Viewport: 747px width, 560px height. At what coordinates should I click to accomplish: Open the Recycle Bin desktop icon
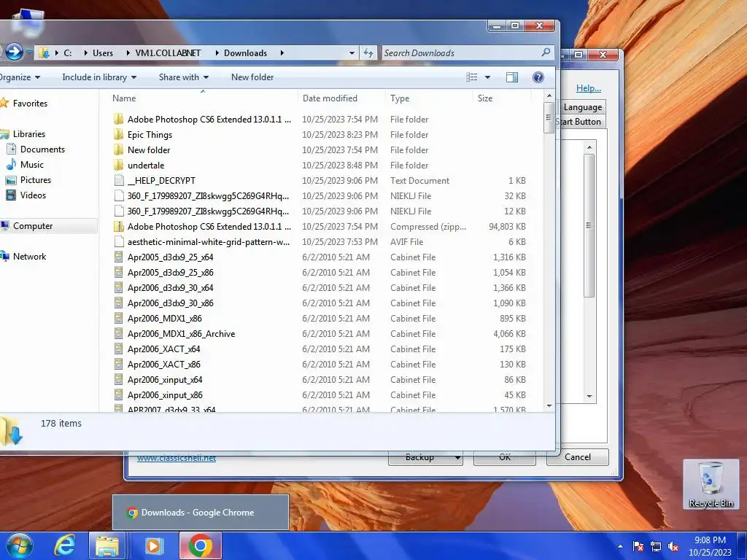click(711, 484)
